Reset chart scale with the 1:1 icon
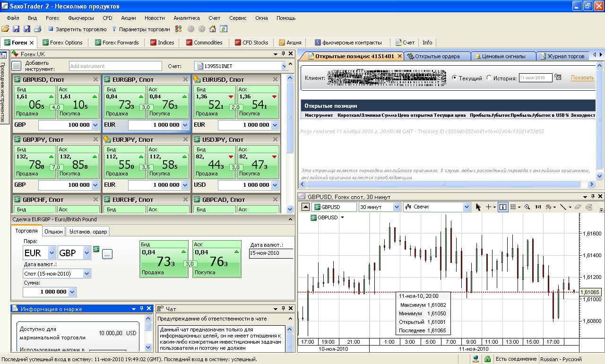This screenshot has width=605, height=364. (x=538, y=207)
